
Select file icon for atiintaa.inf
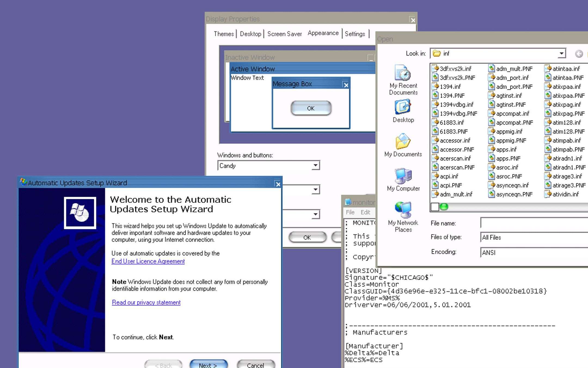coord(548,68)
